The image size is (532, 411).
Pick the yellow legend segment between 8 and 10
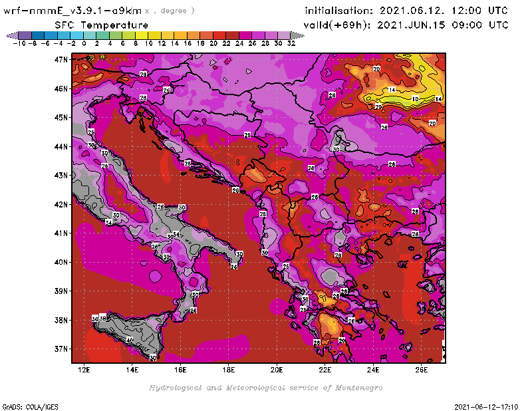tap(142, 35)
